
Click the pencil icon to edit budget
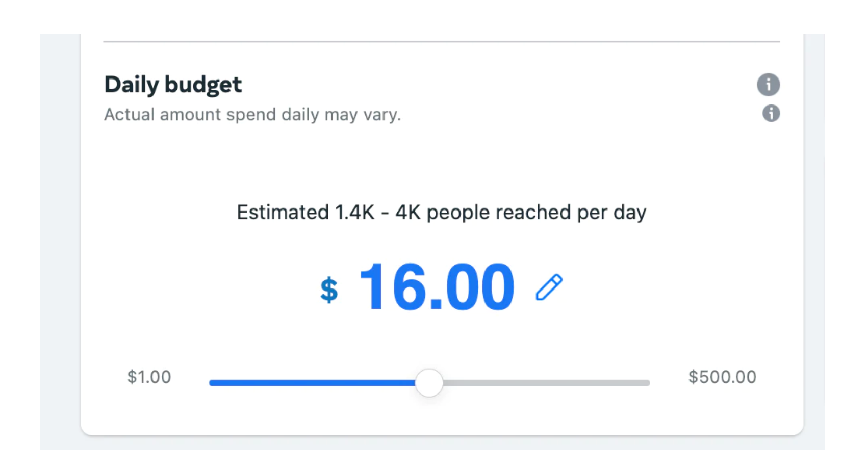pyautogui.click(x=549, y=287)
